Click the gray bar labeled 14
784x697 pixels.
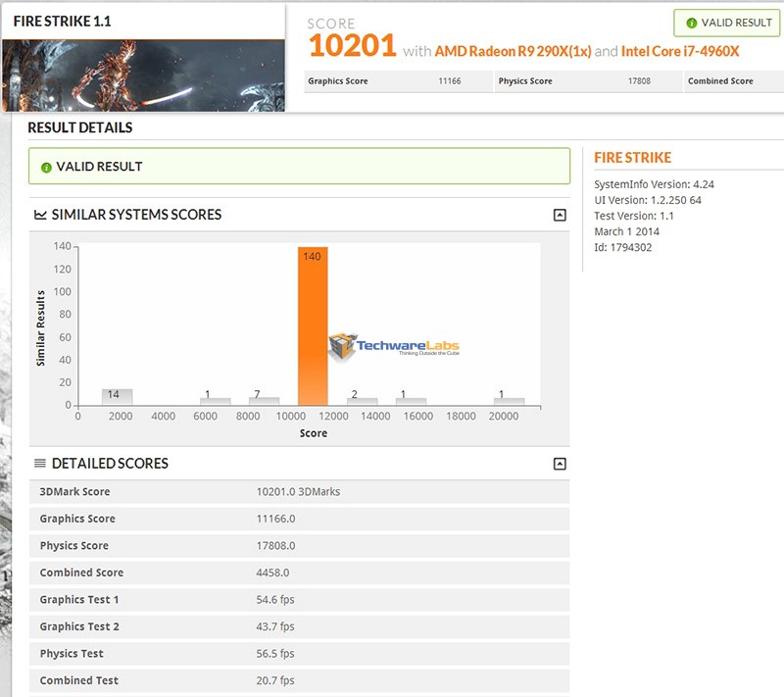point(118,397)
